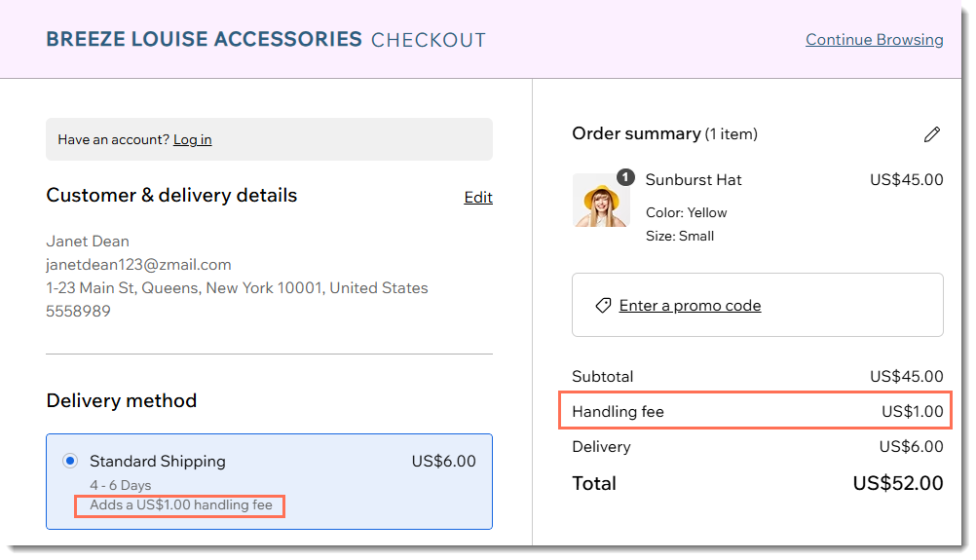This screenshot has height=560, width=976.
Task: Click the item quantity badge on hat thumbnail
Action: pos(625,177)
